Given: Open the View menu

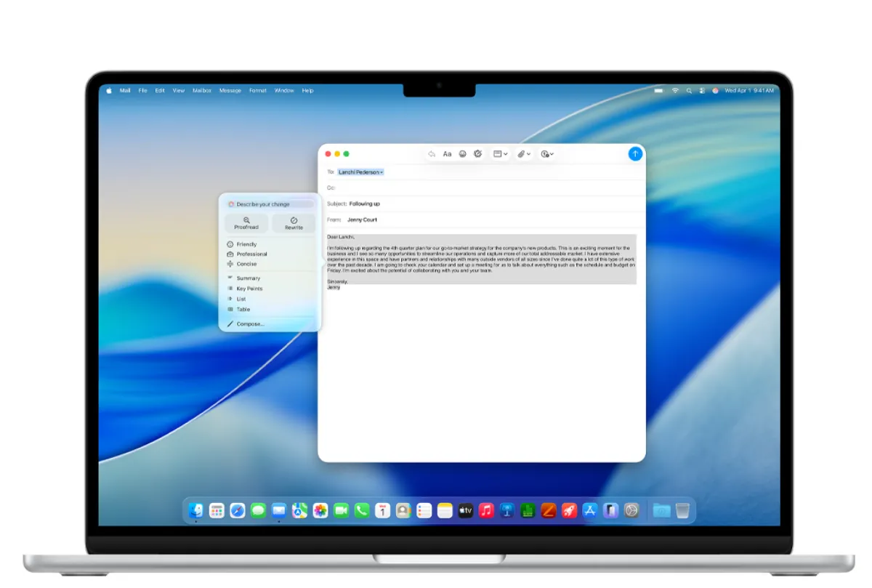Looking at the screenshot, I should 179,91.
